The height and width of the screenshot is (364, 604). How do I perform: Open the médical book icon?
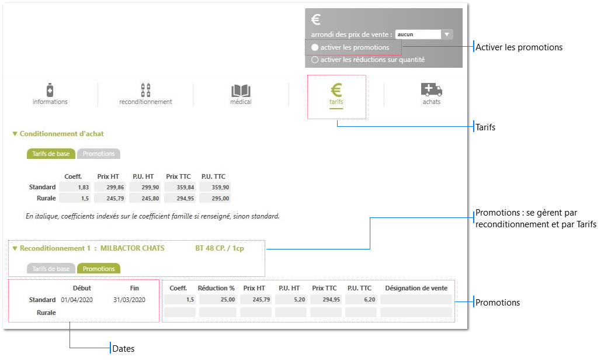tap(241, 91)
